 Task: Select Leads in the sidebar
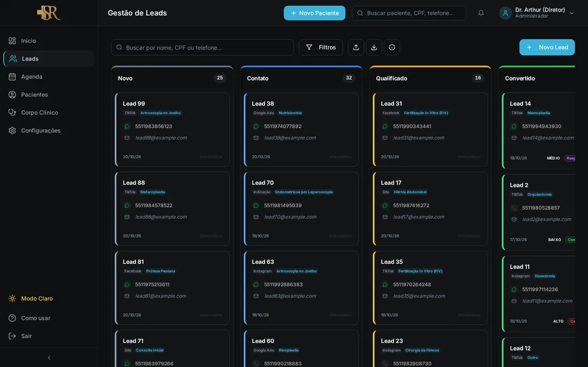coord(49,59)
